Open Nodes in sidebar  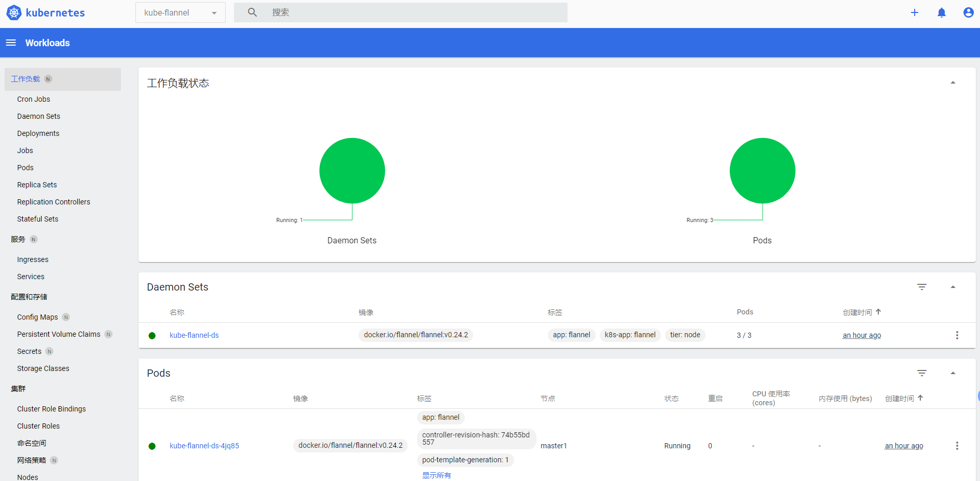[27, 477]
